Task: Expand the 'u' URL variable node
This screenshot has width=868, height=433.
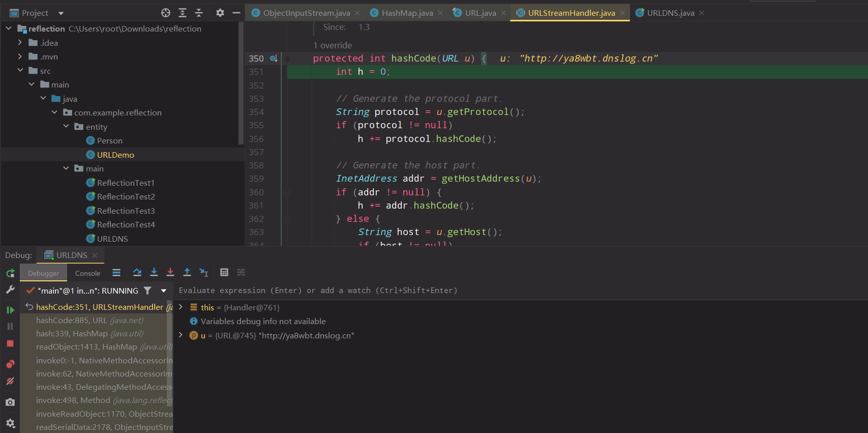Action: [x=181, y=335]
